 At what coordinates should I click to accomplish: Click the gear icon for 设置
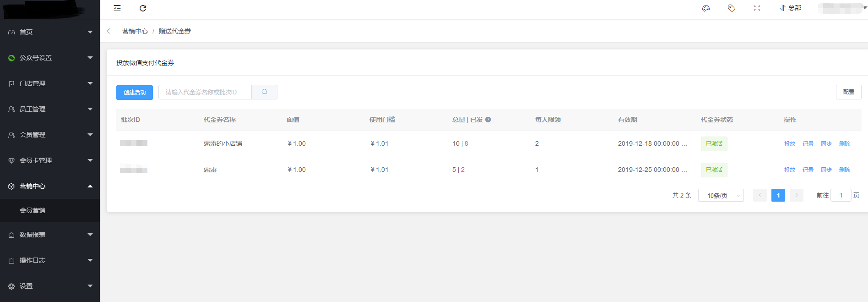(11, 286)
